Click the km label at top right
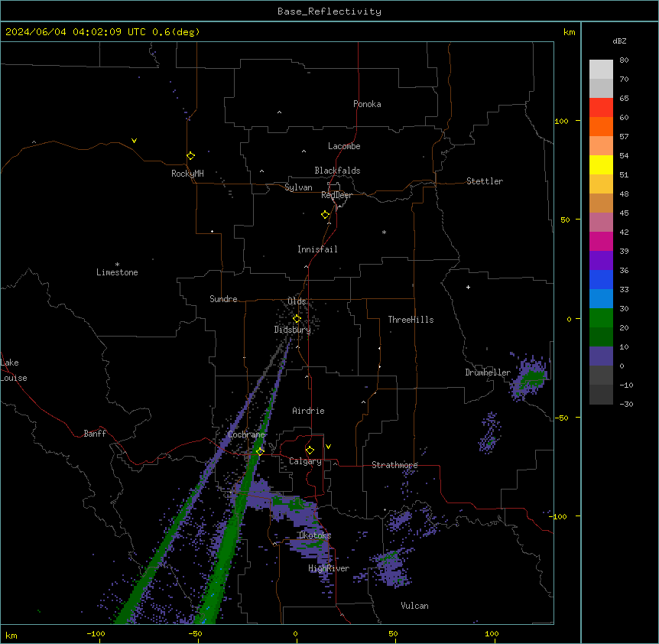 click(569, 32)
